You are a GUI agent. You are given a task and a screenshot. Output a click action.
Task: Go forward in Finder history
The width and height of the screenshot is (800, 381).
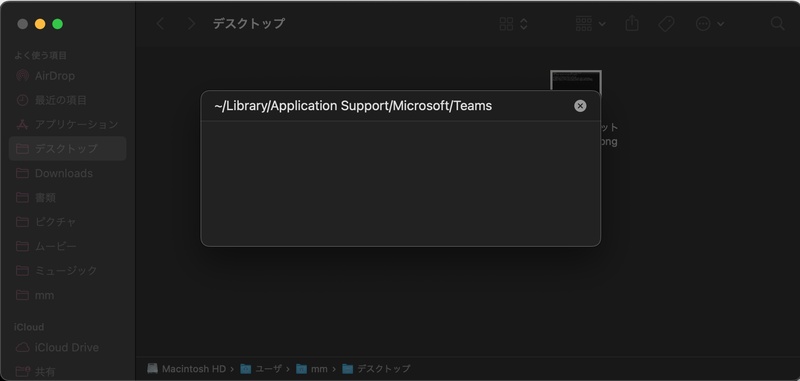[x=191, y=23]
